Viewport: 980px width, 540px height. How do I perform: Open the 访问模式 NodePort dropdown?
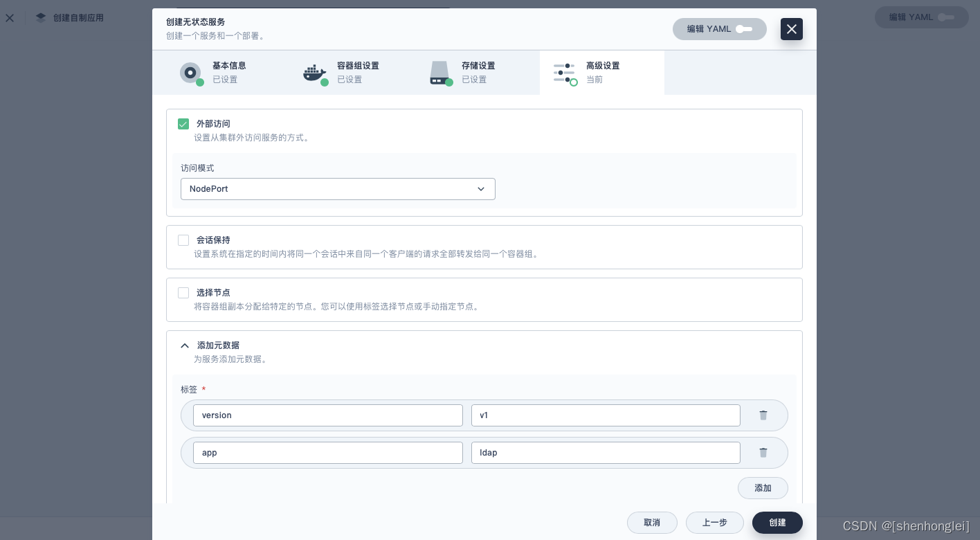point(338,189)
